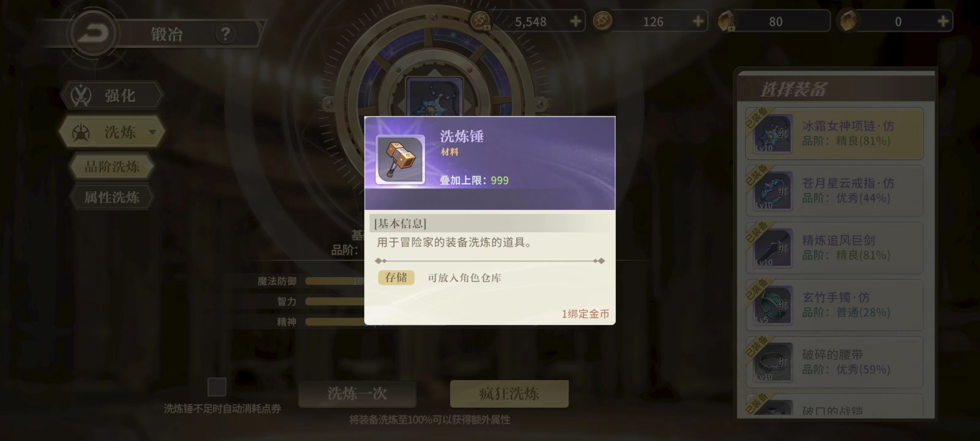The image size is (980, 441).
Task: Click the plus icon next to 5,548
Action: pyautogui.click(x=576, y=21)
